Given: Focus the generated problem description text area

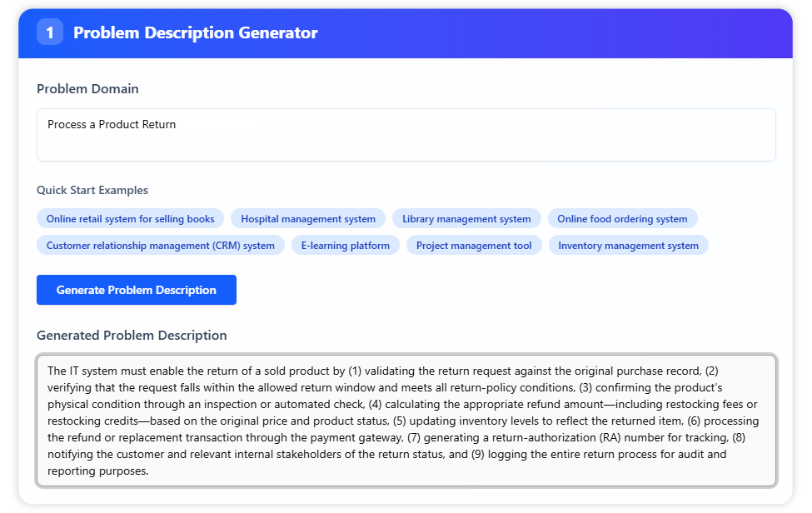Looking at the screenshot, I should (406, 421).
